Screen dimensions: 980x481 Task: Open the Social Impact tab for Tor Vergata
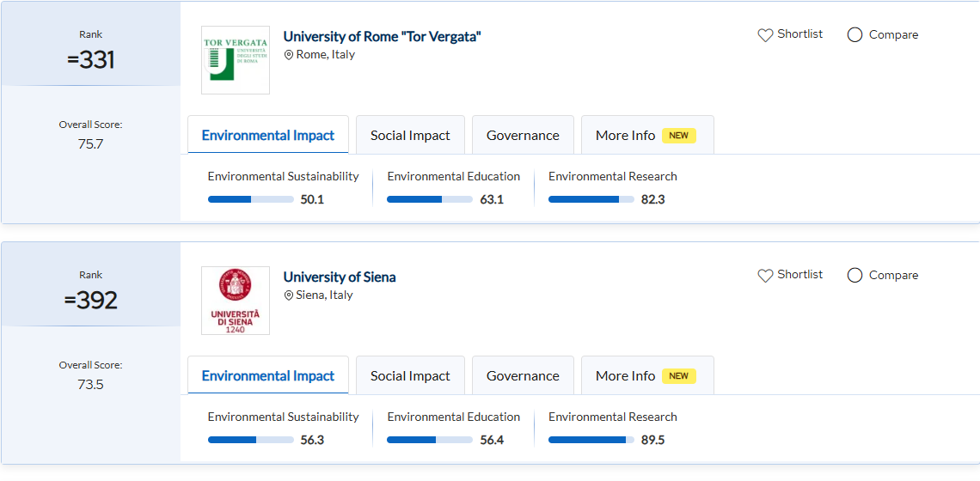pos(410,136)
